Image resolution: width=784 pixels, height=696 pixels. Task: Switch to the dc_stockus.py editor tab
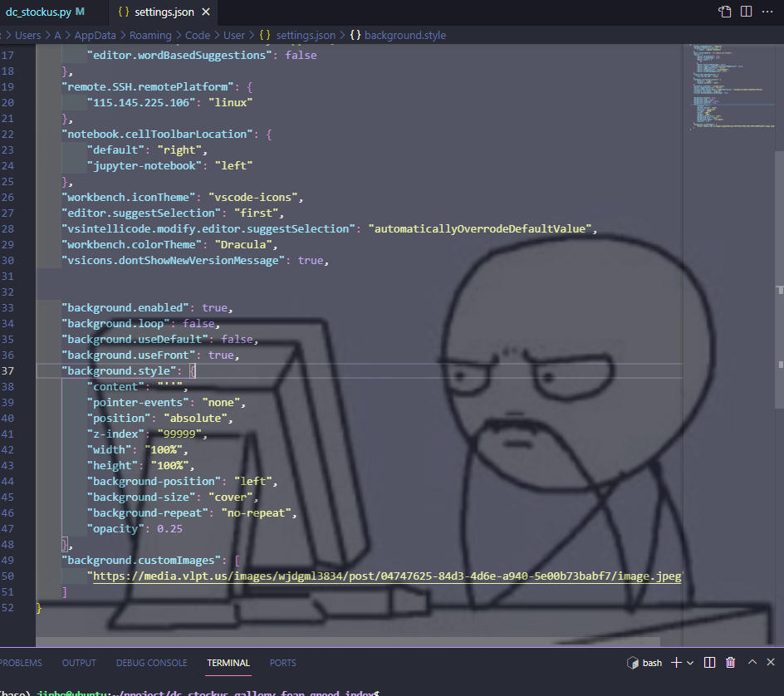pos(45,12)
